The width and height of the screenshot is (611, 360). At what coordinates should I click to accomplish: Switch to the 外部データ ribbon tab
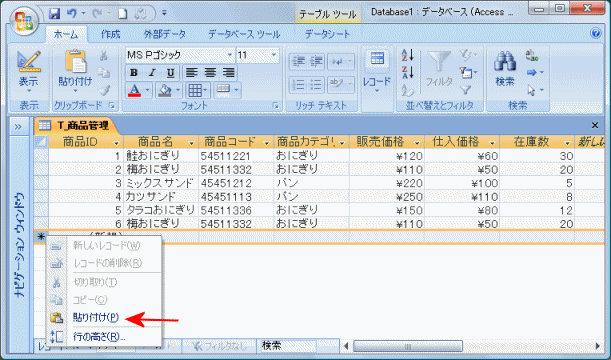coord(165,34)
